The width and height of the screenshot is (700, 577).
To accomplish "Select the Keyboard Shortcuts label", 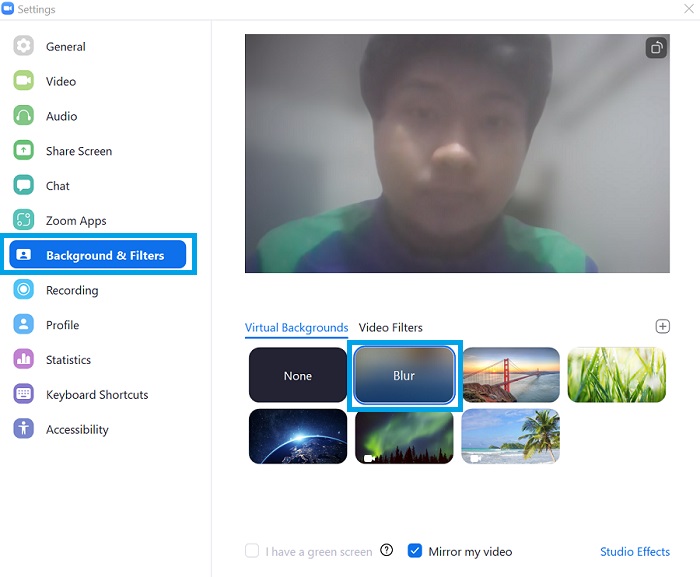I will pos(97,395).
